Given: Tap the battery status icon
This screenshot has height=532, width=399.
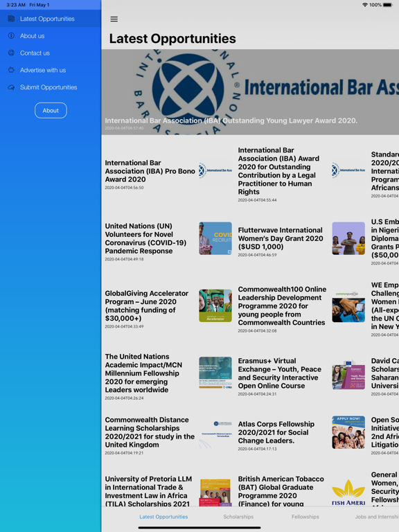Looking at the screenshot, I should coord(388,5).
